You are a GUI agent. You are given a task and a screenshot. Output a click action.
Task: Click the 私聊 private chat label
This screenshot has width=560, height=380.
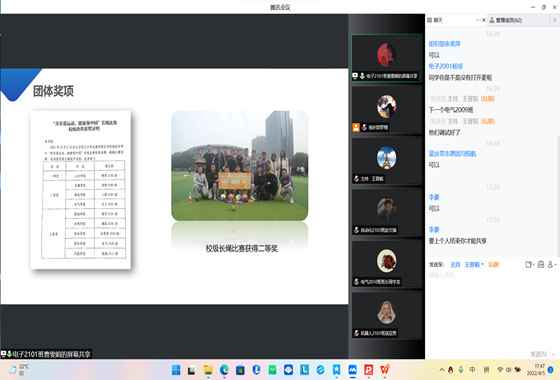tap(493, 265)
